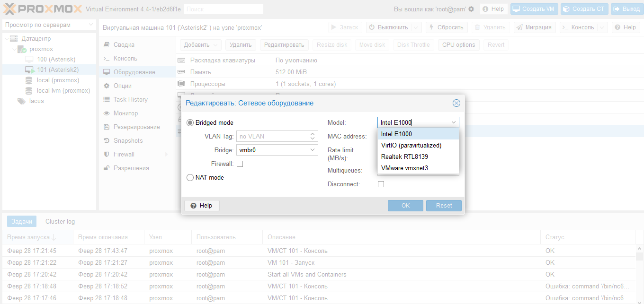The height and width of the screenshot is (304, 644).
Task: Expand the Firewall submenu arrow
Action: [x=166, y=154]
